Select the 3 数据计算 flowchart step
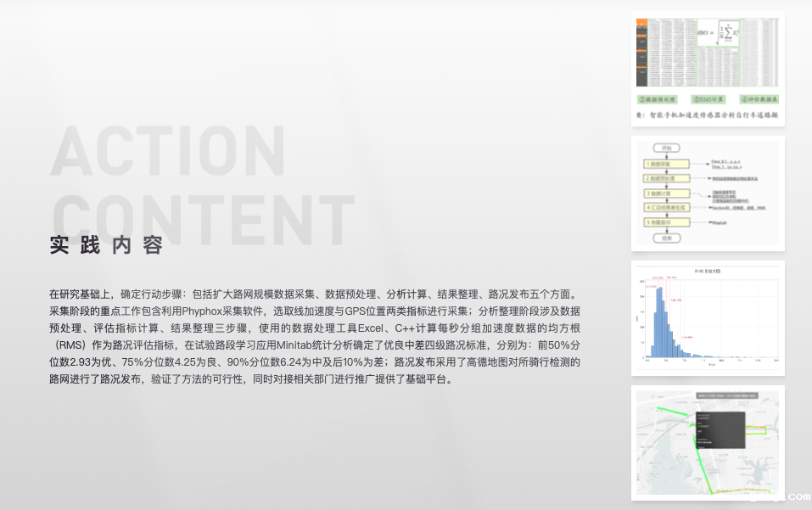 click(x=667, y=193)
